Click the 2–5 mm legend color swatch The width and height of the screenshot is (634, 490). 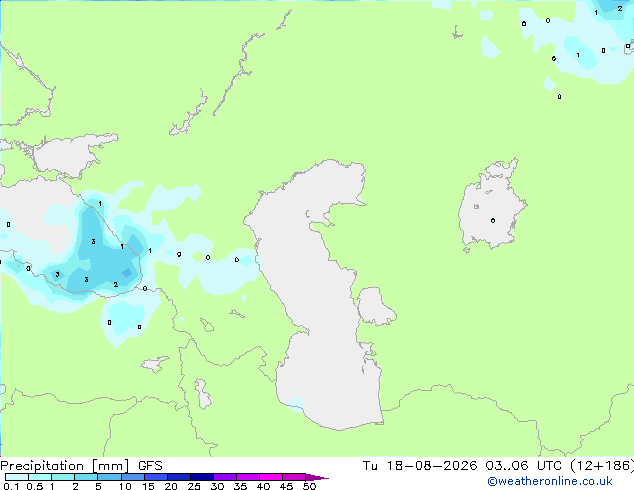(x=86, y=477)
